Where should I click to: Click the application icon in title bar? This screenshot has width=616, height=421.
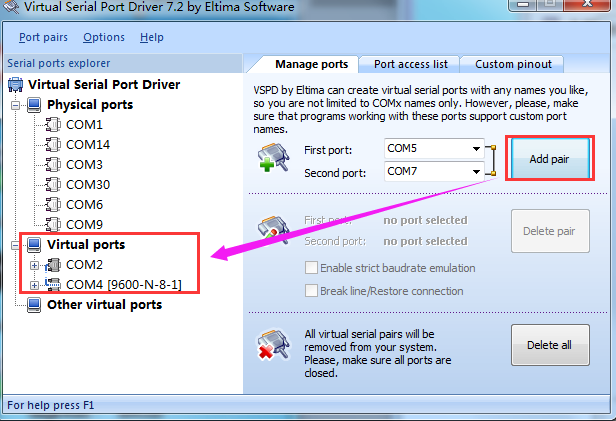point(10,6)
